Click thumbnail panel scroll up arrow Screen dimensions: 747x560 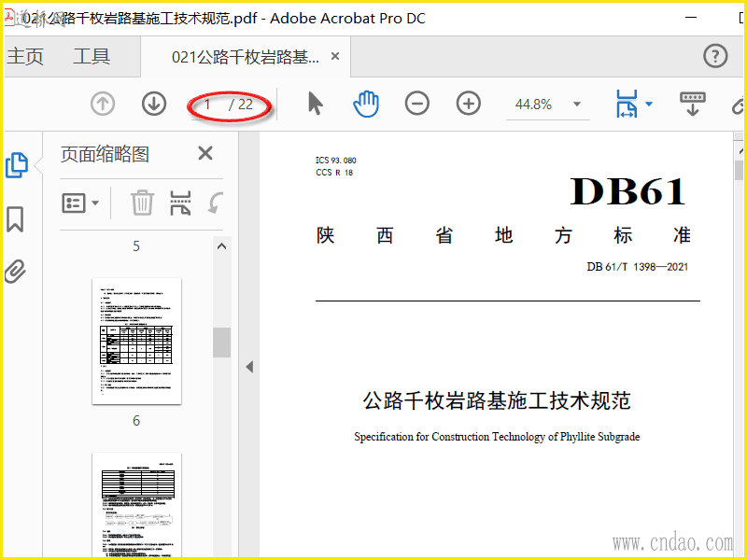[221, 246]
